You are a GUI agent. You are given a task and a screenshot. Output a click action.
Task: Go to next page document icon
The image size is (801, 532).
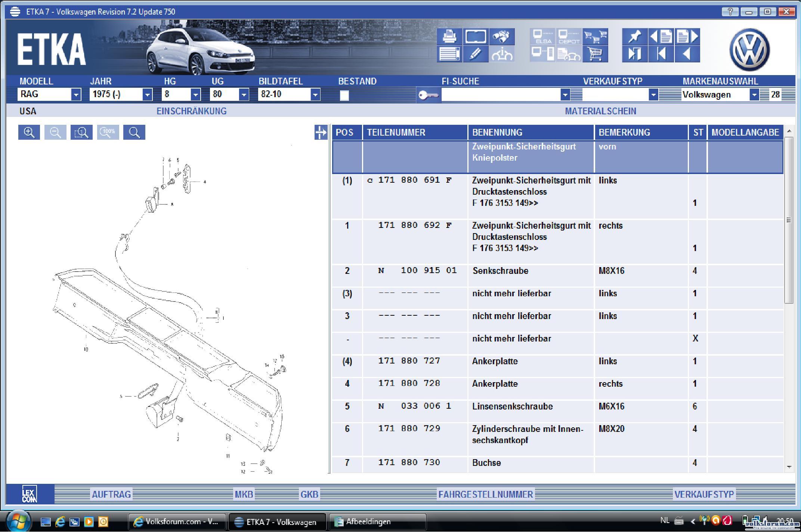[x=687, y=37]
